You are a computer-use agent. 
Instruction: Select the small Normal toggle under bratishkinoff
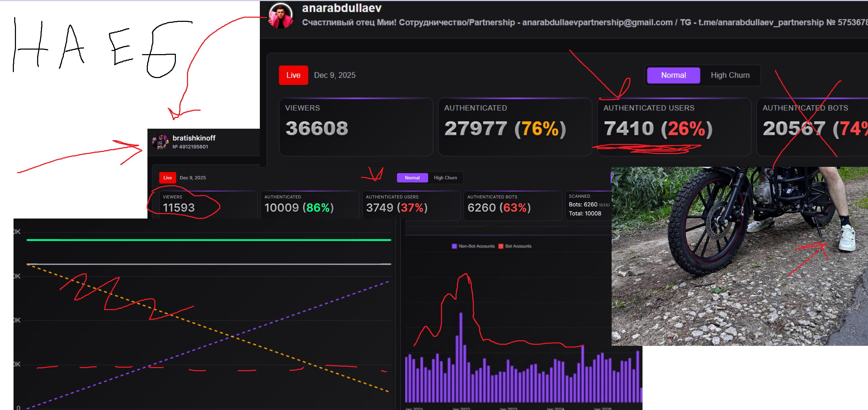412,178
